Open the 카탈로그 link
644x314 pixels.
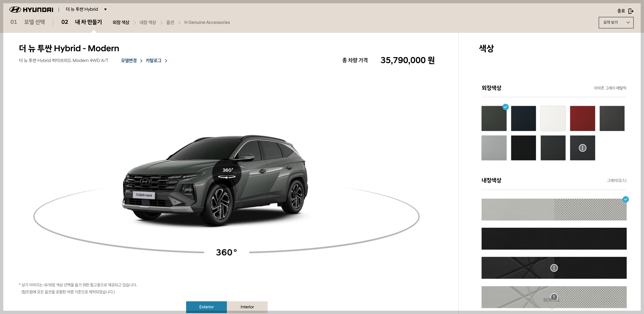coord(153,61)
